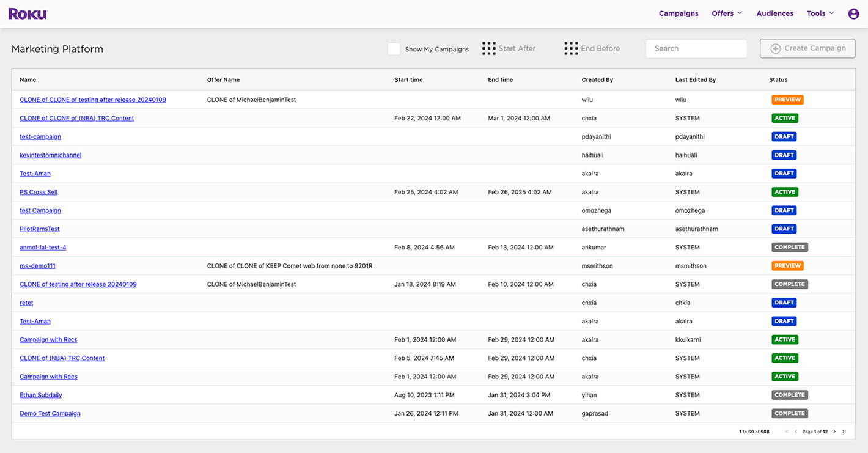The height and width of the screenshot is (453, 868).
Task: Open the PS Cross Sell campaign
Action: (38, 191)
